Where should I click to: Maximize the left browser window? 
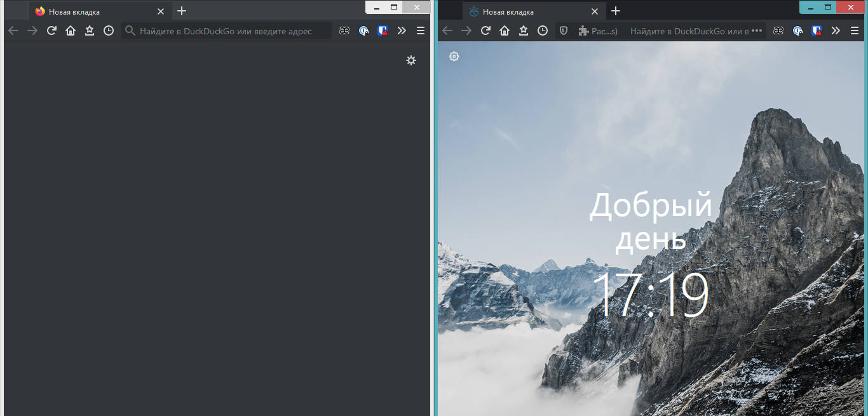(394, 7)
